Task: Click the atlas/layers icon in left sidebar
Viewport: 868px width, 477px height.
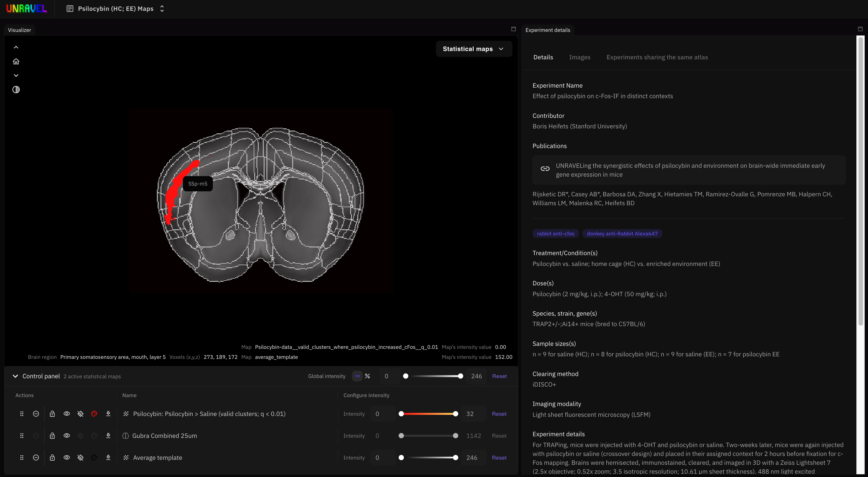Action: coord(15,90)
